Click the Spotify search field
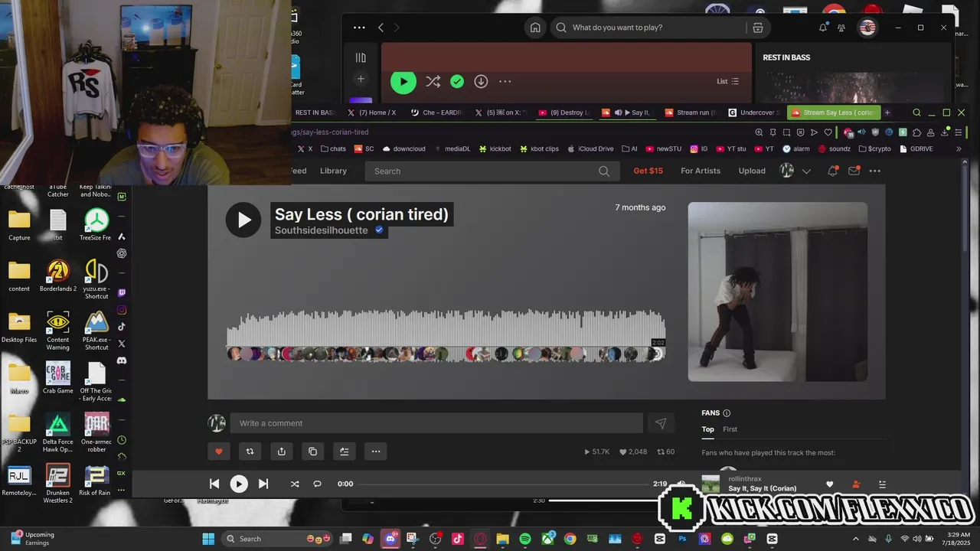 coord(648,28)
